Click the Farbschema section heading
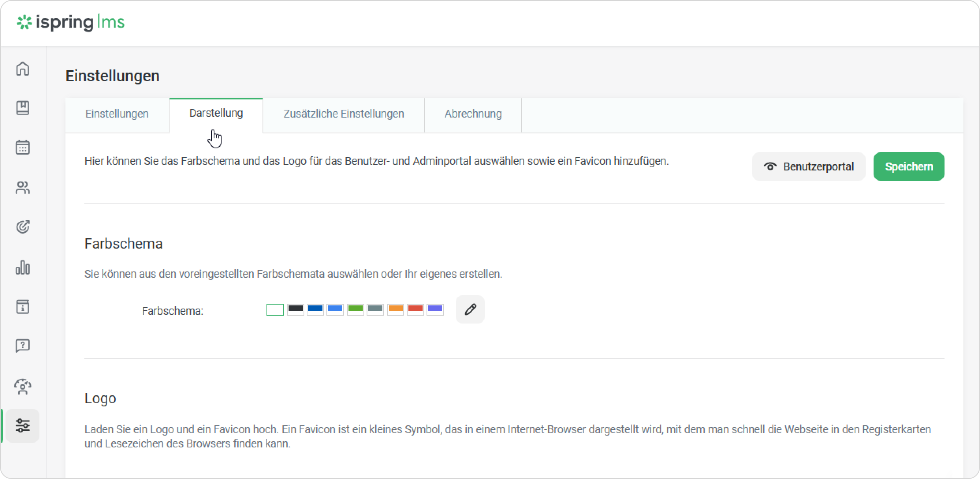Viewport: 980px width, 479px height. coord(123,244)
